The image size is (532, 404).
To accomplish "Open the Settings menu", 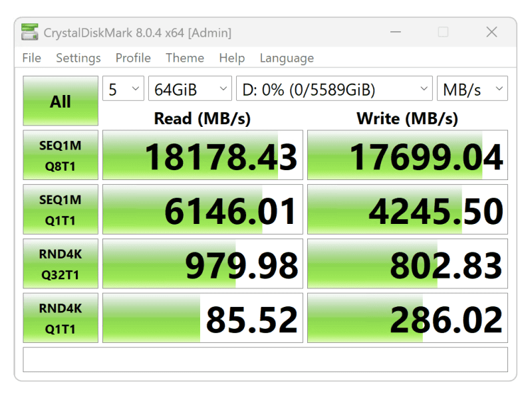I will click(x=78, y=58).
